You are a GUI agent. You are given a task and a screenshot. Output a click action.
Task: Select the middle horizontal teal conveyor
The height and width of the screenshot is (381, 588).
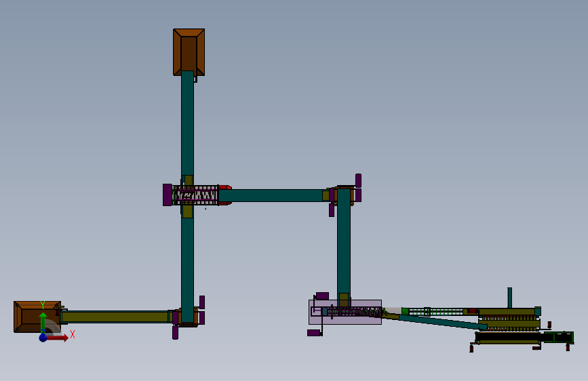pyautogui.click(x=271, y=195)
